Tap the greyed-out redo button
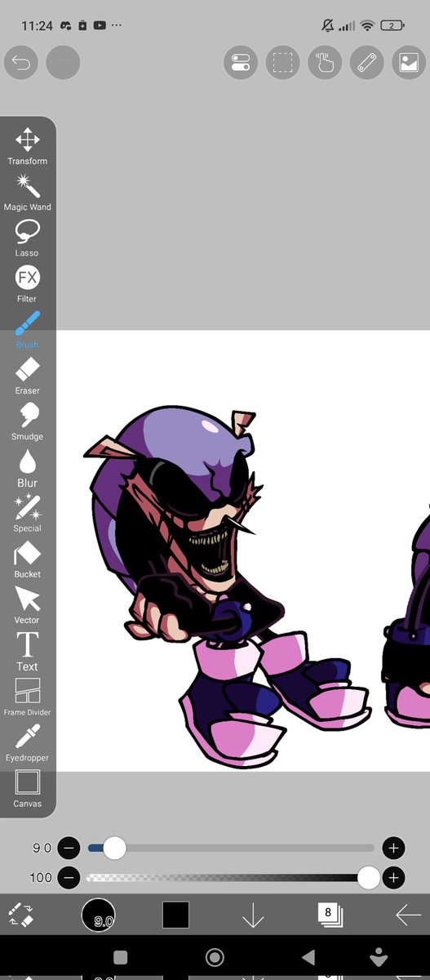The image size is (430, 980). point(63,64)
